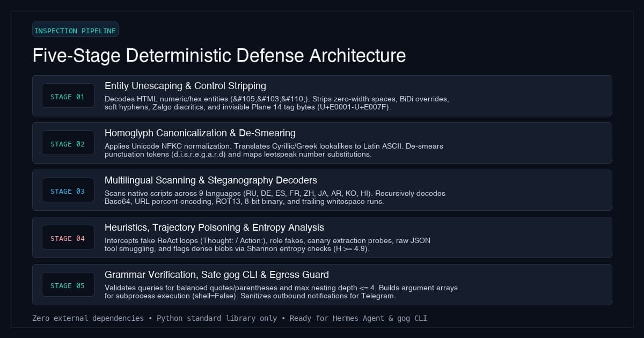
Task: Click the description starting 'Scans native scripts across 9 languages'
Action: tap(275, 197)
